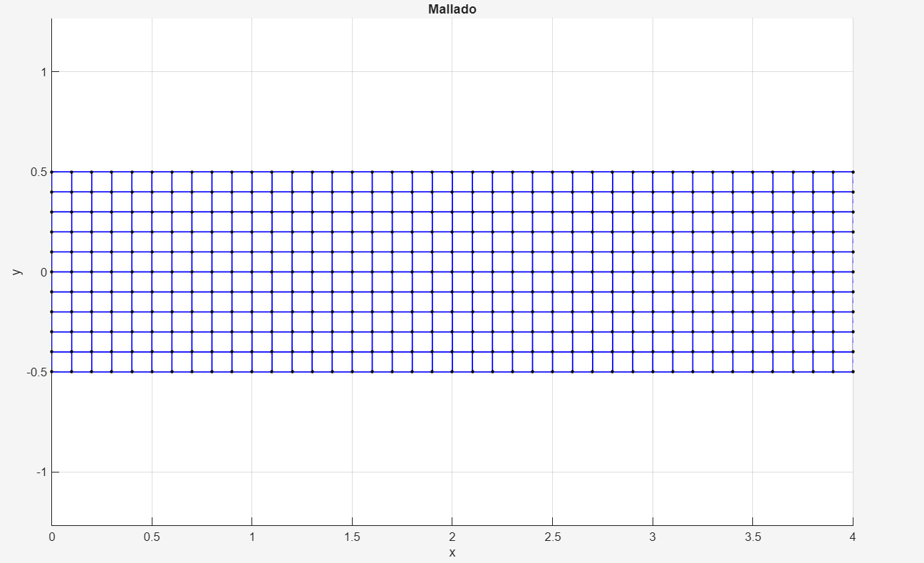Pick the y-axis tick label "-0.5"
Screen dimensions: 924x563
click(36, 372)
